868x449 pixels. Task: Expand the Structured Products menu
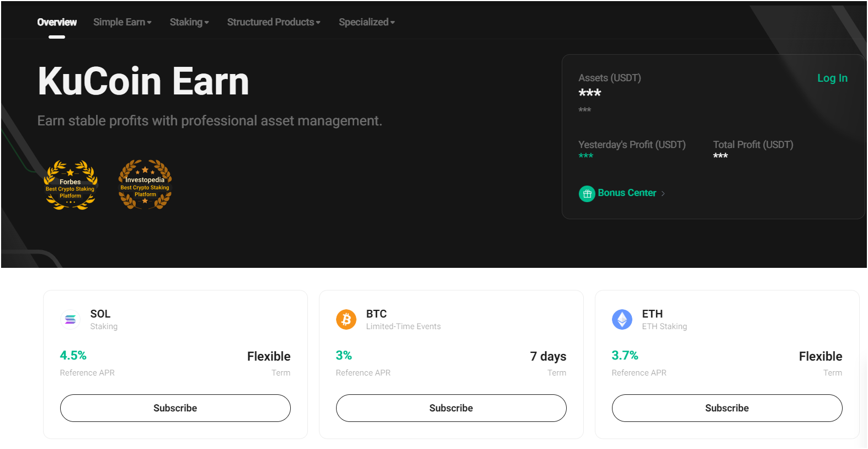(x=273, y=22)
